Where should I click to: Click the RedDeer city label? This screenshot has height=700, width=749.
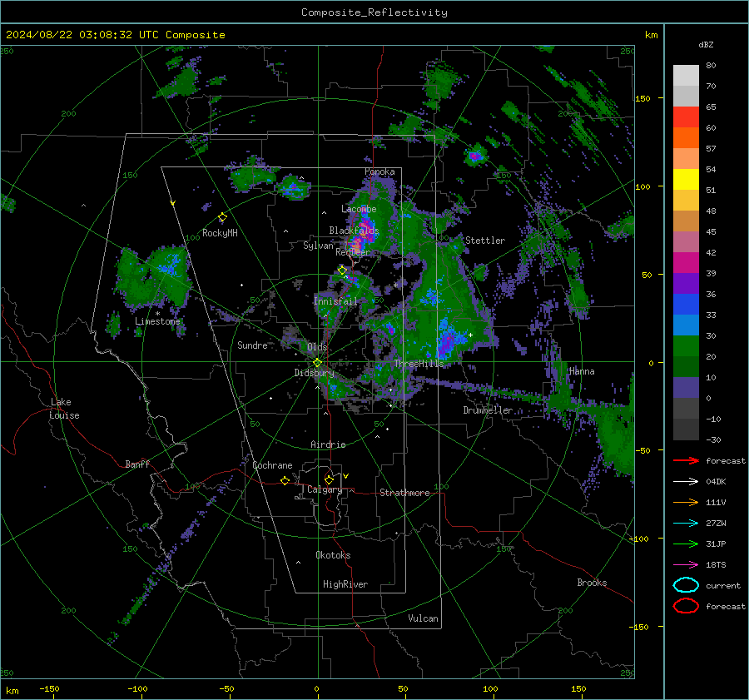coord(353,252)
